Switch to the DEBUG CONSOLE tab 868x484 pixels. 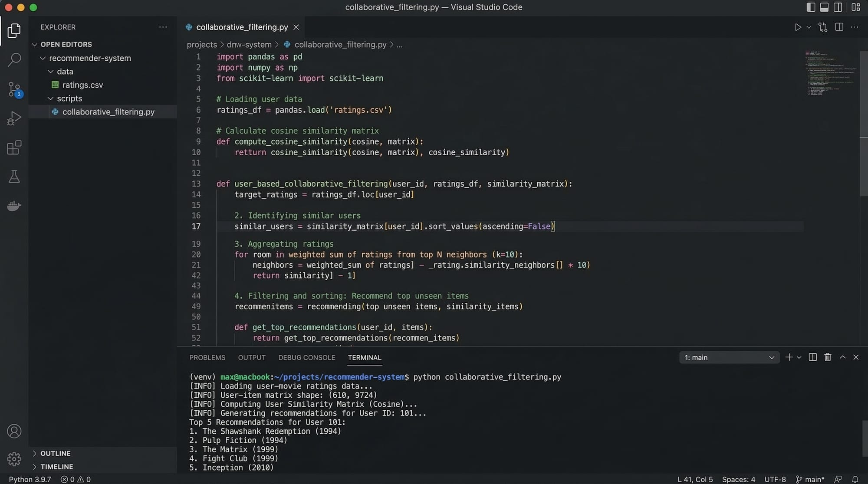306,358
